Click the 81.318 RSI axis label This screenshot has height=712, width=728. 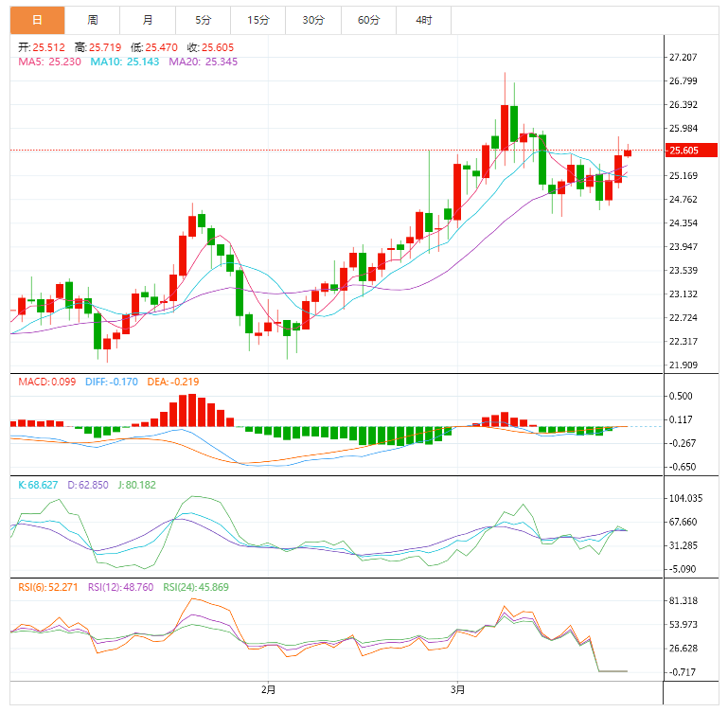pyautogui.click(x=683, y=600)
